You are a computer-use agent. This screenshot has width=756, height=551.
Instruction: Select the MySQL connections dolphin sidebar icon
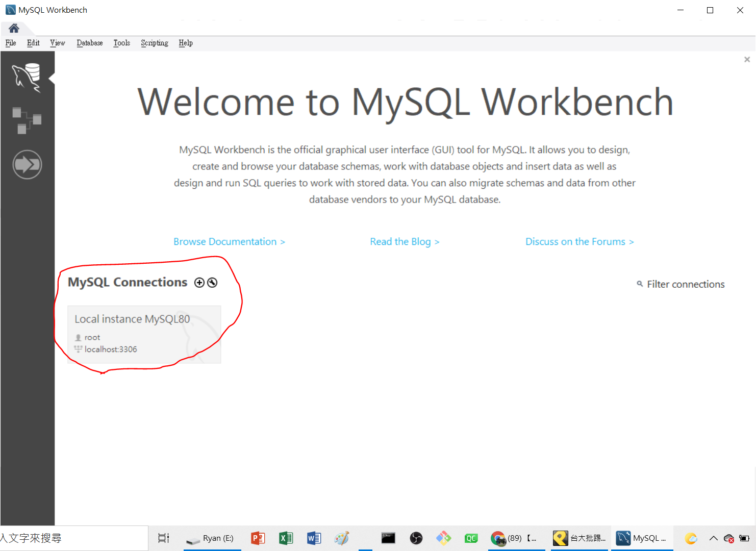coord(27,78)
